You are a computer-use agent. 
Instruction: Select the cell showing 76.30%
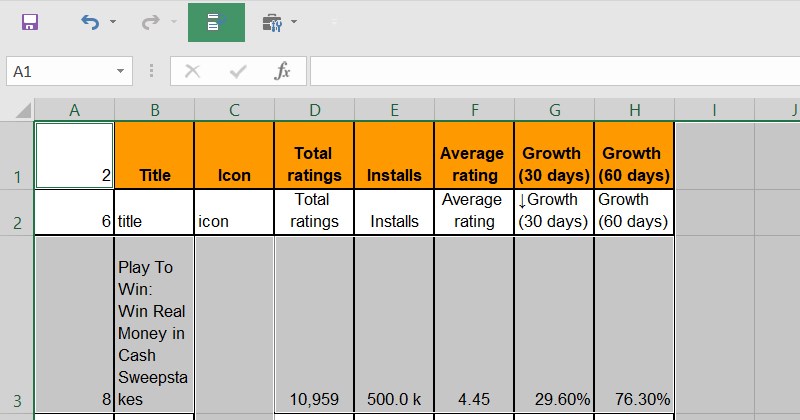pos(634,325)
